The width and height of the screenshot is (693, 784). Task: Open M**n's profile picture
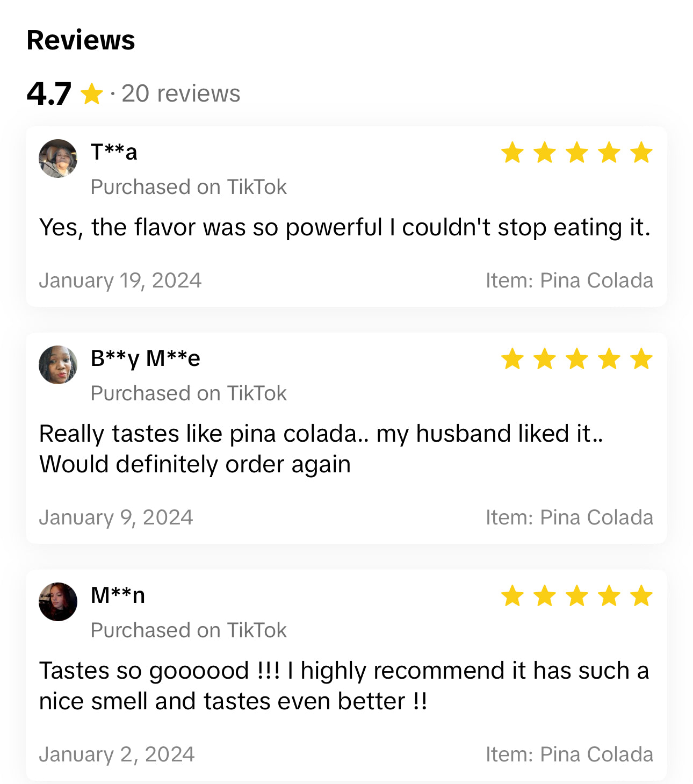click(x=58, y=602)
